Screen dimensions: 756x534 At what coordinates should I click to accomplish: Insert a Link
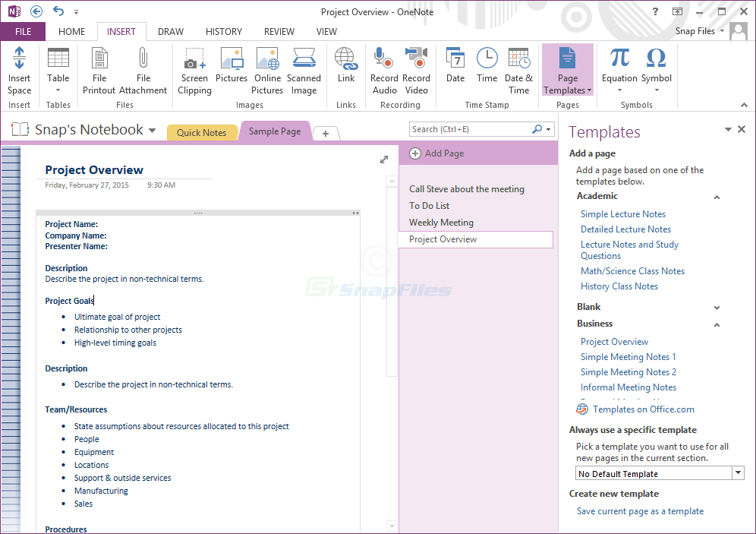(345, 65)
